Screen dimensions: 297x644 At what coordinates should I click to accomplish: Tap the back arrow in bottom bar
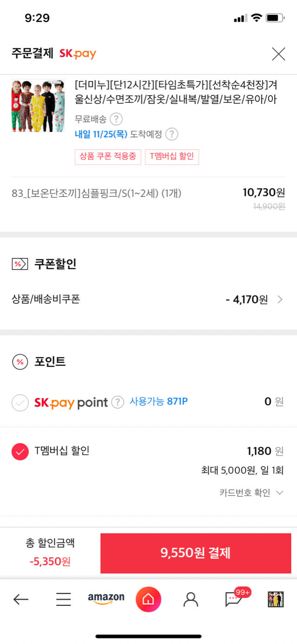click(x=21, y=599)
